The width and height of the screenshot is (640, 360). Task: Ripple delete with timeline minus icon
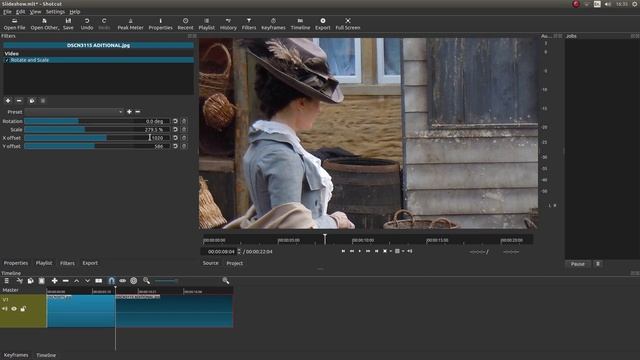click(65, 281)
